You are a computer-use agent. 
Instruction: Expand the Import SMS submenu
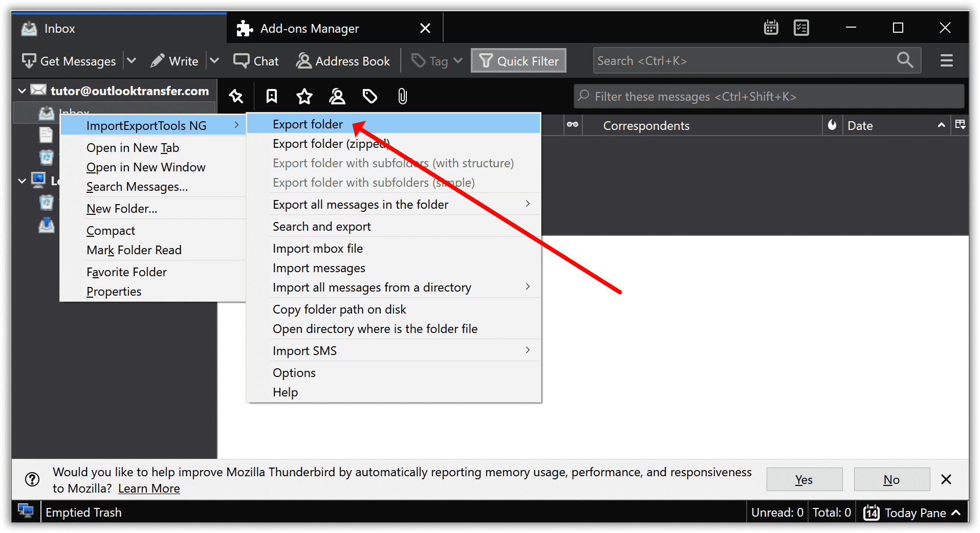394,351
